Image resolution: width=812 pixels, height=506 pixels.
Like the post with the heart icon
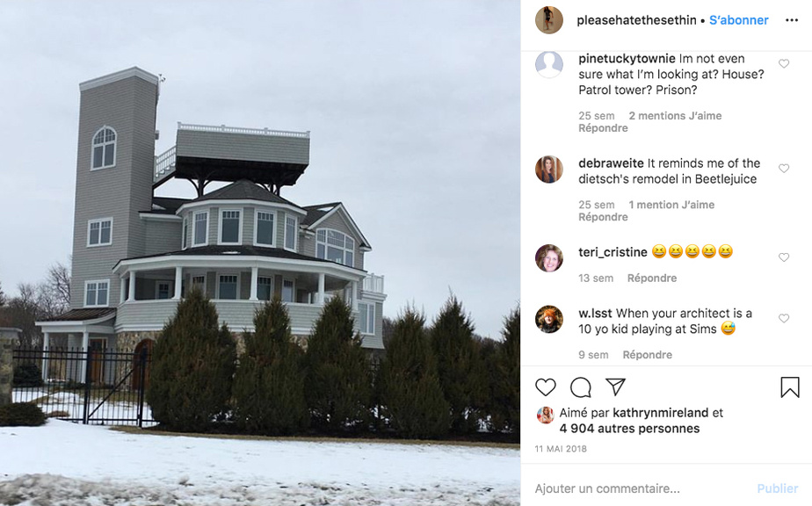546,387
